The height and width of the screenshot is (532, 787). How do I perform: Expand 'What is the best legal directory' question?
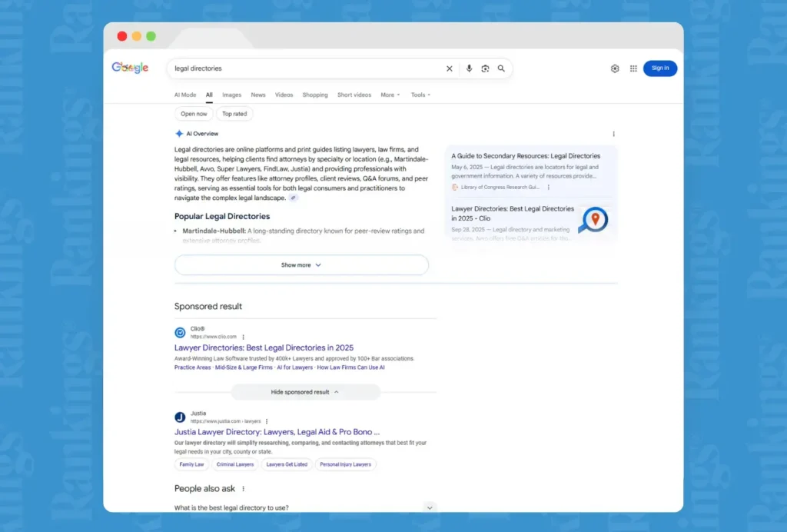[304, 507]
